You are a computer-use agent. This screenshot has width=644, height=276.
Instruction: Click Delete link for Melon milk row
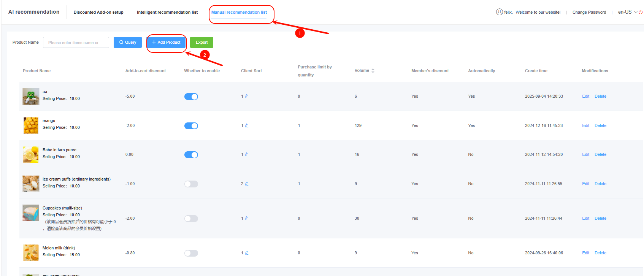click(600, 253)
